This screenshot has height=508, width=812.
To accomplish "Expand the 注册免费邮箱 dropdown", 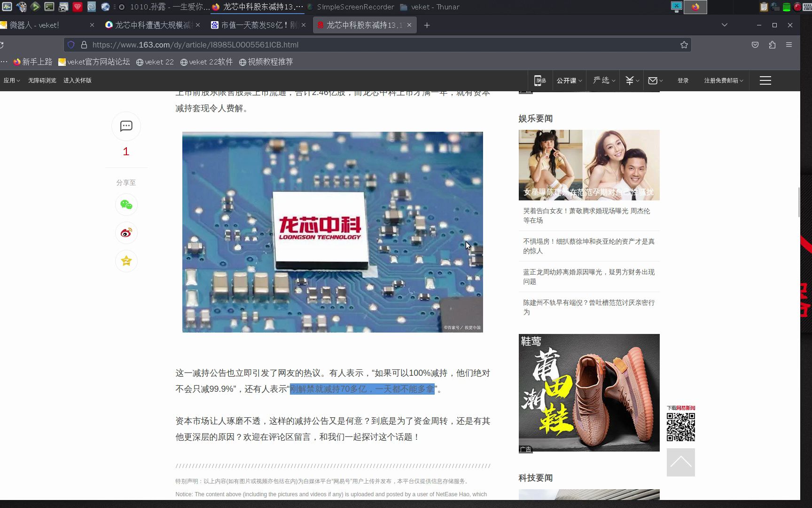I will click(723, 80).
